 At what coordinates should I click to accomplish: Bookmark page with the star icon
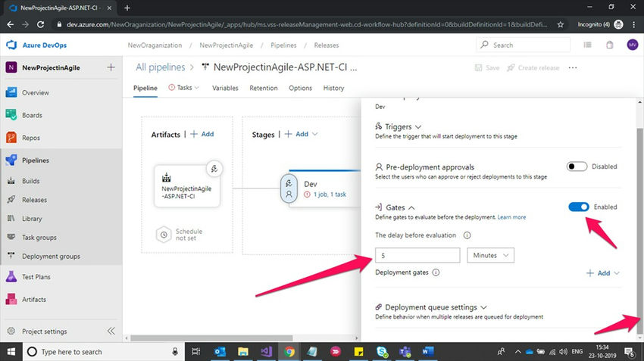pyautogui.click(x=560, y=25)
